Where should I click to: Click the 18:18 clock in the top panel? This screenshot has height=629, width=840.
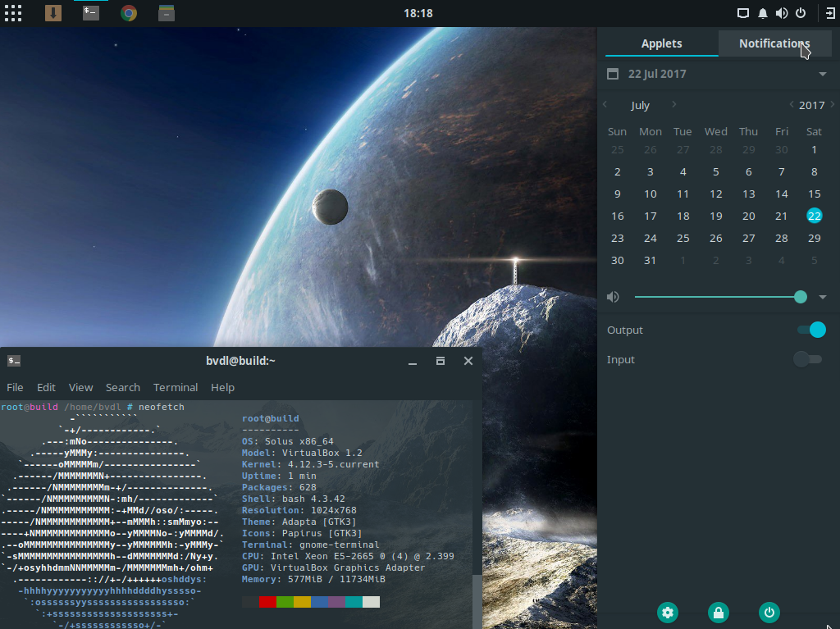[x=418, y=13]
